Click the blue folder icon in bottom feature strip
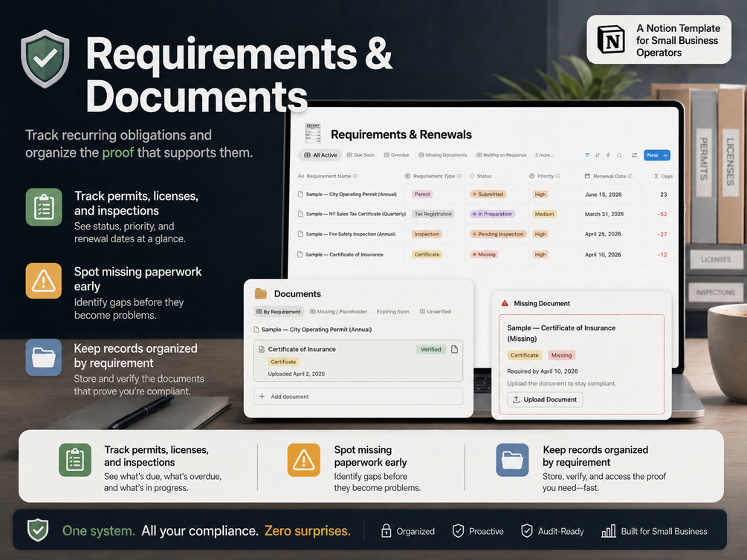The width and height of the screenshot is (747, 560). click(513, 460)
